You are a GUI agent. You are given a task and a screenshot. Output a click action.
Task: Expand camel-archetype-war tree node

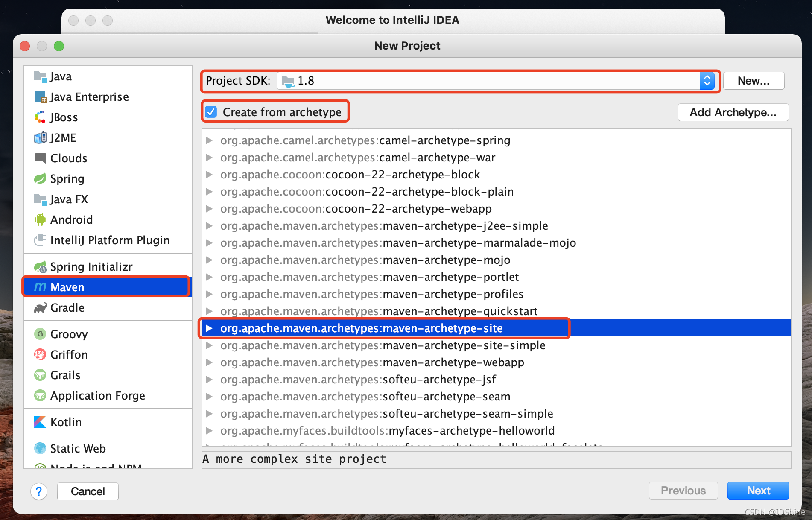point(209,157)
